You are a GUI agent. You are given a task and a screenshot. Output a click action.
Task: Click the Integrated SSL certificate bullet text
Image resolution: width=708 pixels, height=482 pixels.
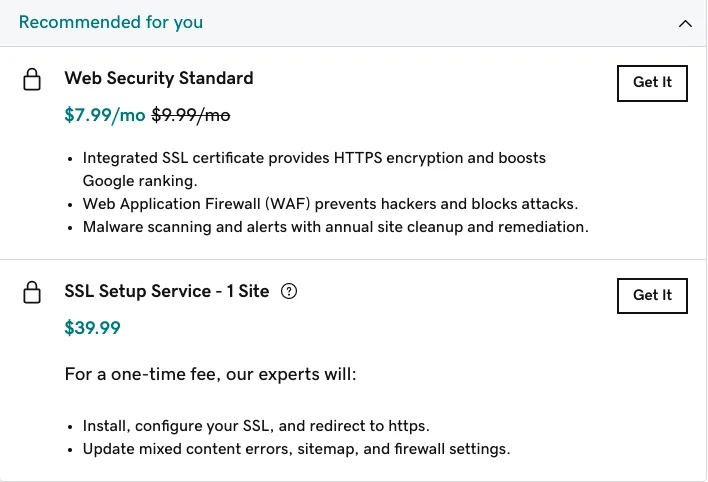pyautogui.click(x=314, y=158)
